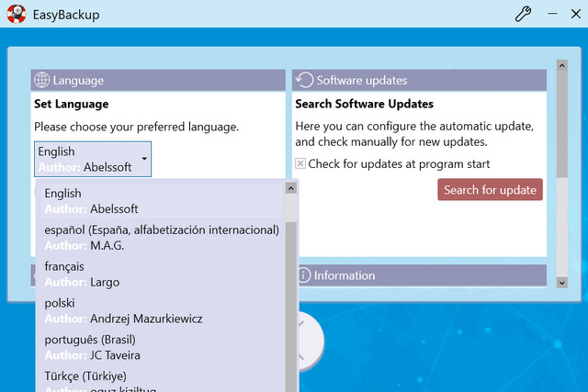588x392 pixels.
Task: Open the wrench settings tool icon
Action: pos(524,15)
